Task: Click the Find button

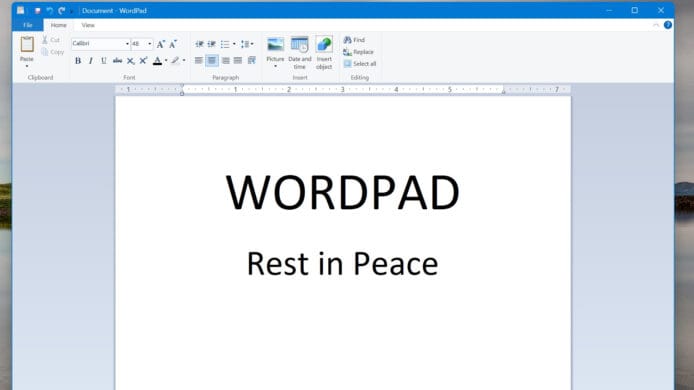Action: click(355, 40)
